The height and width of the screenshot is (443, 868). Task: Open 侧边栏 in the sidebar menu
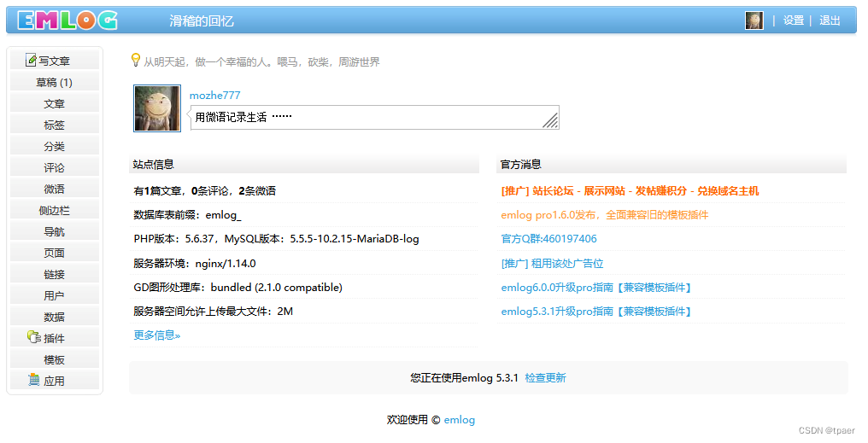point(55,211)
